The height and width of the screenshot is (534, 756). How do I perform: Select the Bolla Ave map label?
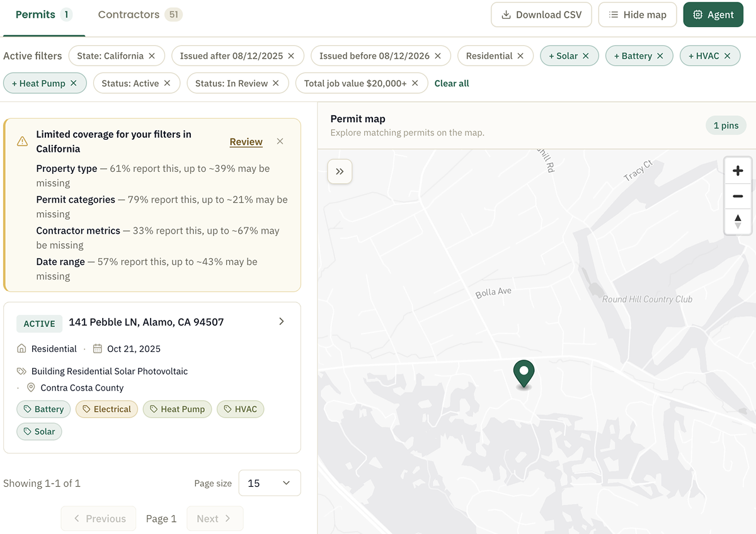pos(493,292)
